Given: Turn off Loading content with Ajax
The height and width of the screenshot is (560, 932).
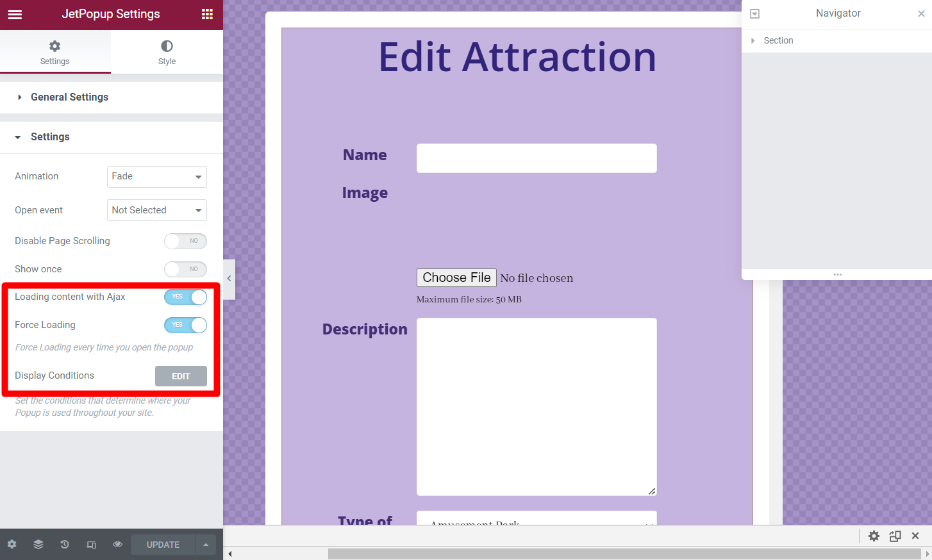Looking at the screenshot, I should (x=185, y=297).
